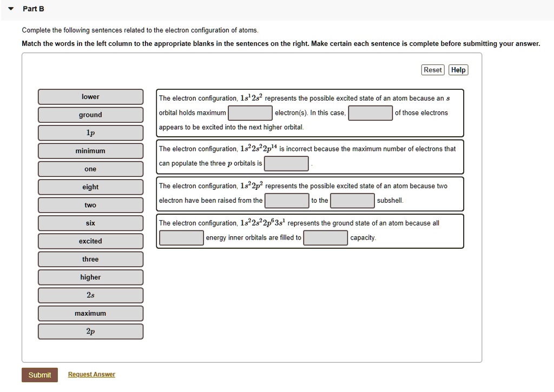The image size is (554, 392).
Task: Pick the '1p' answer tile
Action: (90, 132)
